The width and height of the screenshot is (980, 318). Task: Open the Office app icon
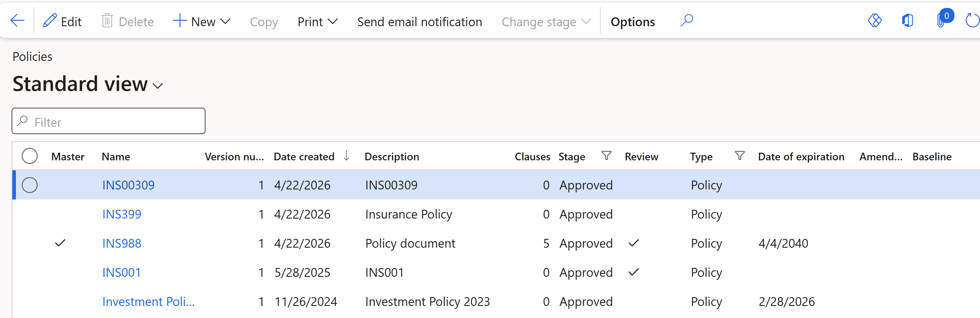coord(907,21)
